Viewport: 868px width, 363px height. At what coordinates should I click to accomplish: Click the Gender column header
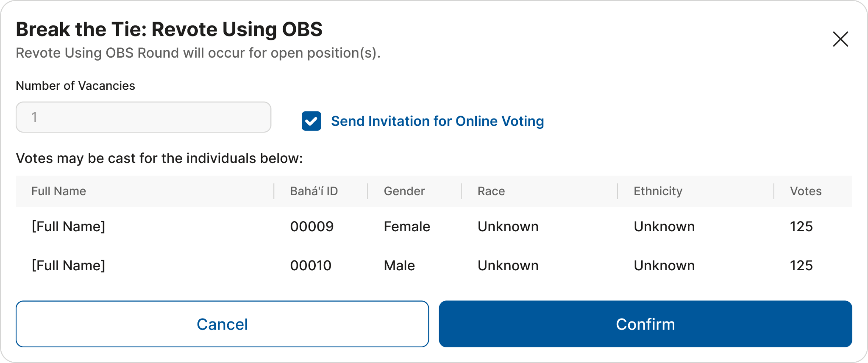(x=404, y=191)
